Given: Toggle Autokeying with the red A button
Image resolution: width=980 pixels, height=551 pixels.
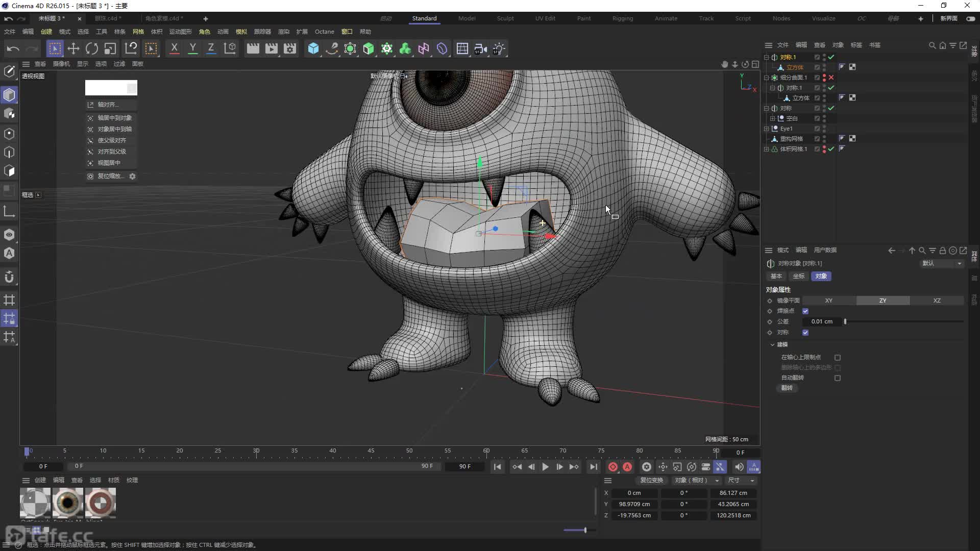Looking at the screenshot, I should [627, 467].
